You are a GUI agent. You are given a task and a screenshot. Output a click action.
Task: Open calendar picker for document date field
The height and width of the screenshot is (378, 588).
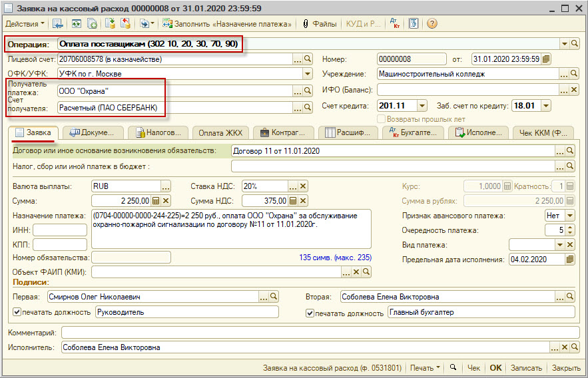coord(546,59)
